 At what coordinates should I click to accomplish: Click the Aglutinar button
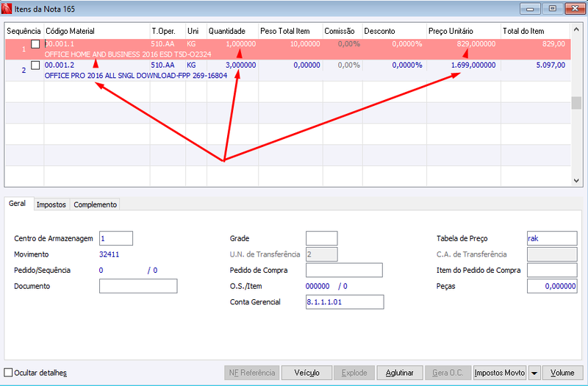click(400, 373)
